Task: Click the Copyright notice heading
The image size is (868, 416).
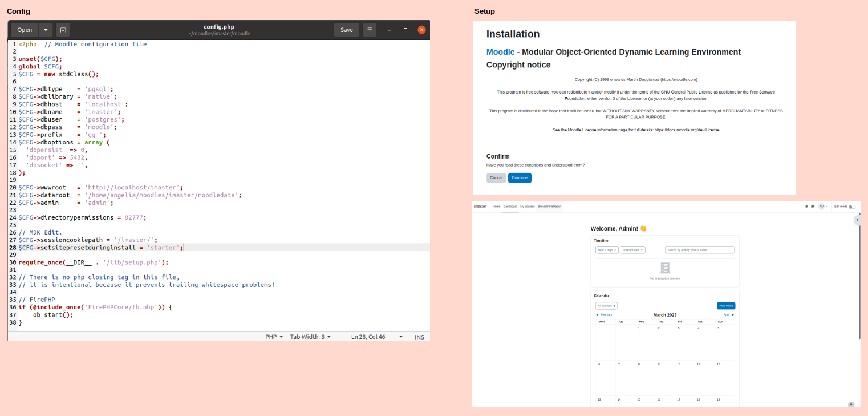Action: click(x=518, y=65)
